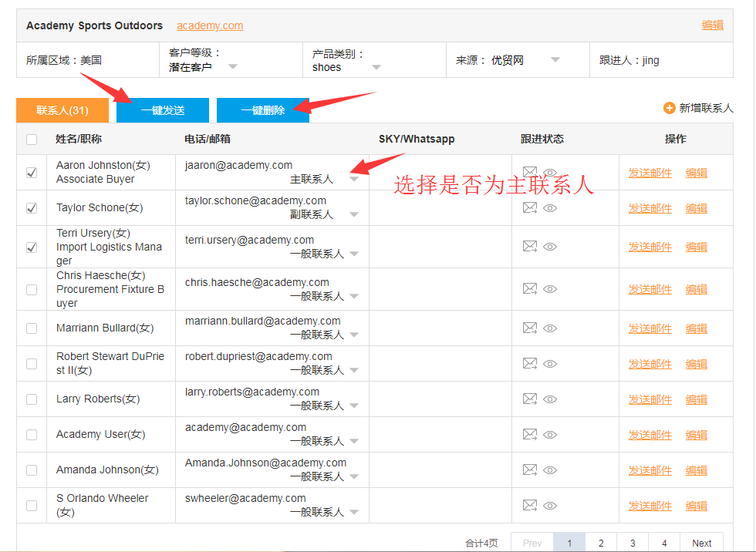Viewport: 756px width, 552px height.
Task: Go to page 4
Action: (664, 543)
